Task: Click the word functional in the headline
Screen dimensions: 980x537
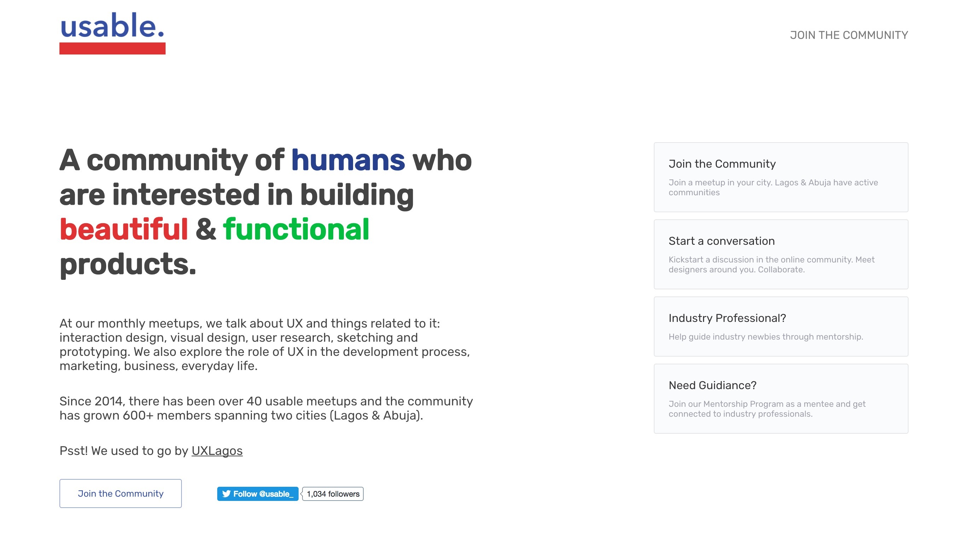Action: click(296, 229)
